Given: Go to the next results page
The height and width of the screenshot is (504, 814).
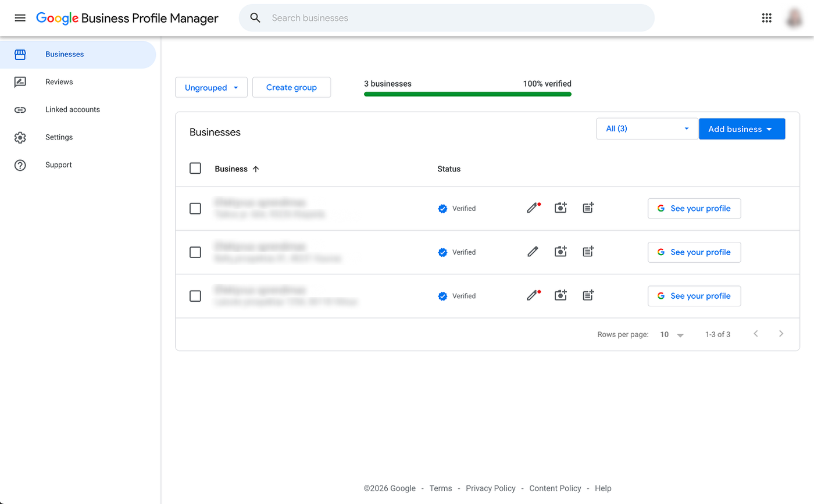Looking at the screenshot, I should coord(781,334).
